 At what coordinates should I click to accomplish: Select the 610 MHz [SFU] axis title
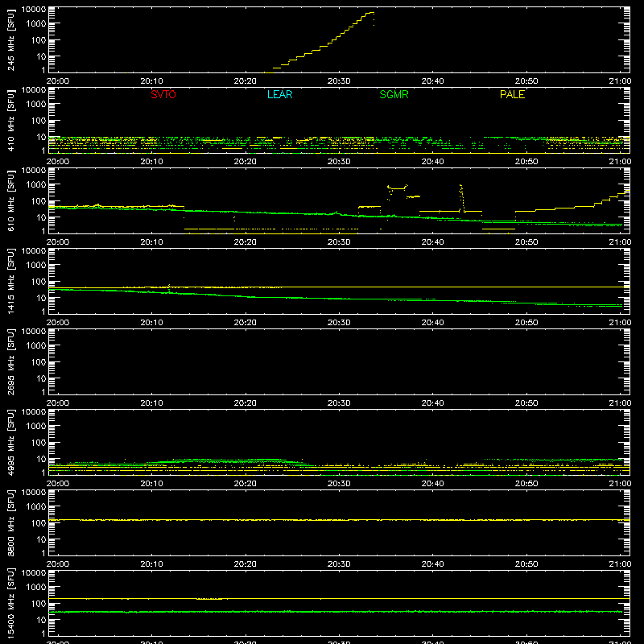click(x=10, y=200)
